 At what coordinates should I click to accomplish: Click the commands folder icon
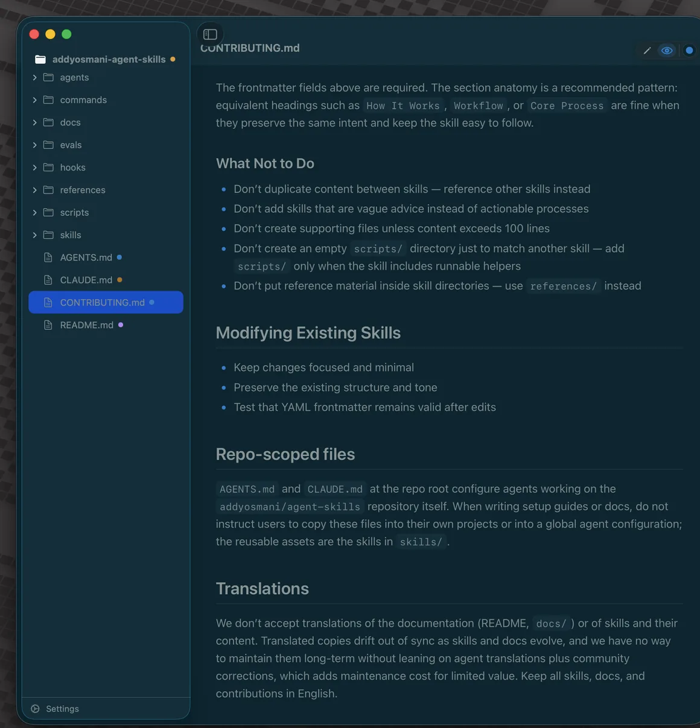point(48,100)
